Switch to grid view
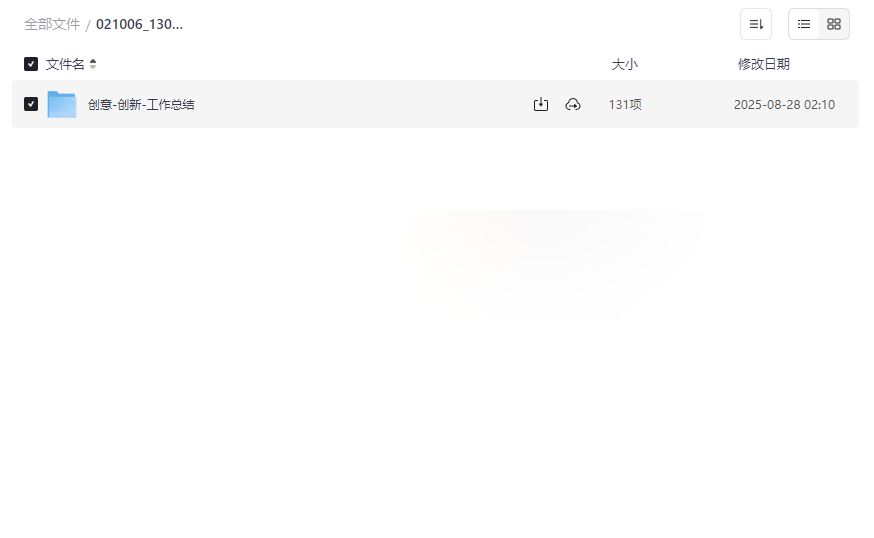 click(x=834, y=24)
